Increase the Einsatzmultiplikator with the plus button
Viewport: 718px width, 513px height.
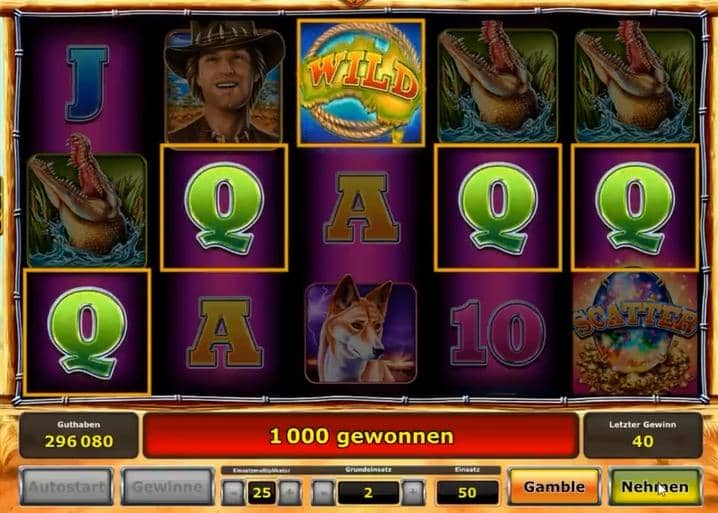point(290,493)
